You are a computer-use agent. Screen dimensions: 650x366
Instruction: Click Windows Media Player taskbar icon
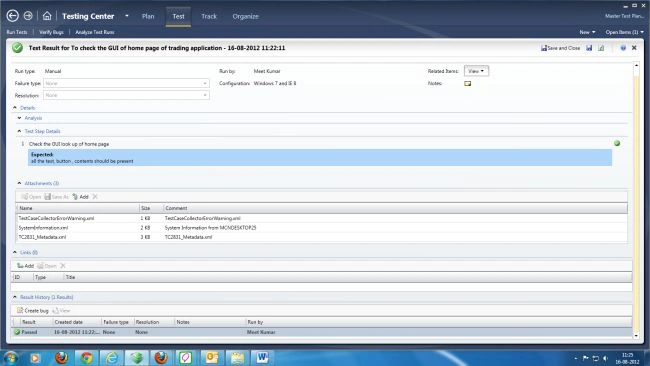click(x=35, y=357)
